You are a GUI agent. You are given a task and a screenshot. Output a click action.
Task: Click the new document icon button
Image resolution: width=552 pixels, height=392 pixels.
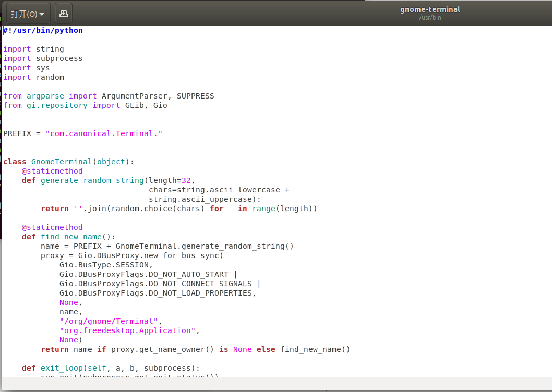[x=63, y=14]
